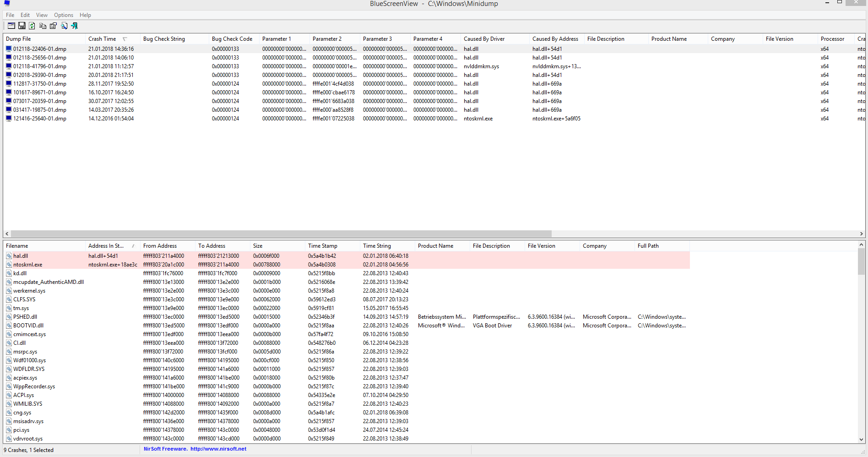
Task: Open the nirsoft.net link in status bar
Action: (x=218, y=449)
